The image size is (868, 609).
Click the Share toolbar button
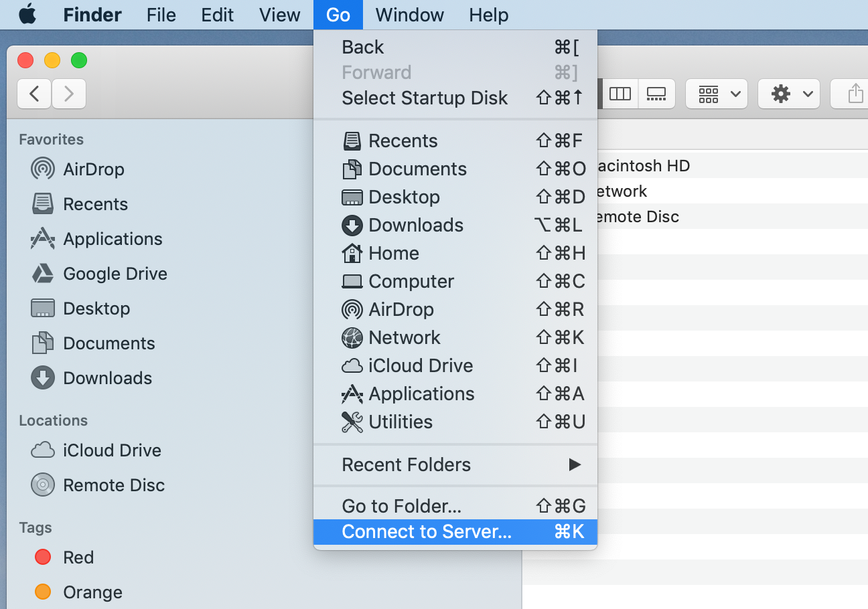point(849,94)
